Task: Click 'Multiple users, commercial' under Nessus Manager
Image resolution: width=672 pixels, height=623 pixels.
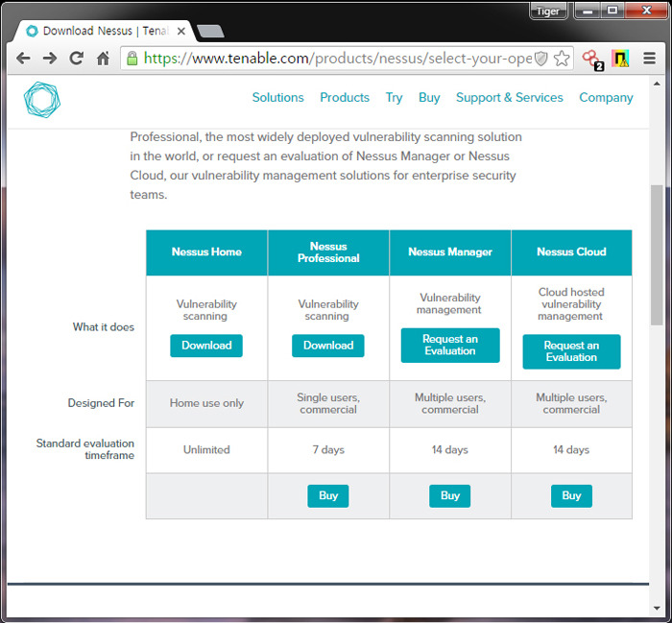Action: 450,403
